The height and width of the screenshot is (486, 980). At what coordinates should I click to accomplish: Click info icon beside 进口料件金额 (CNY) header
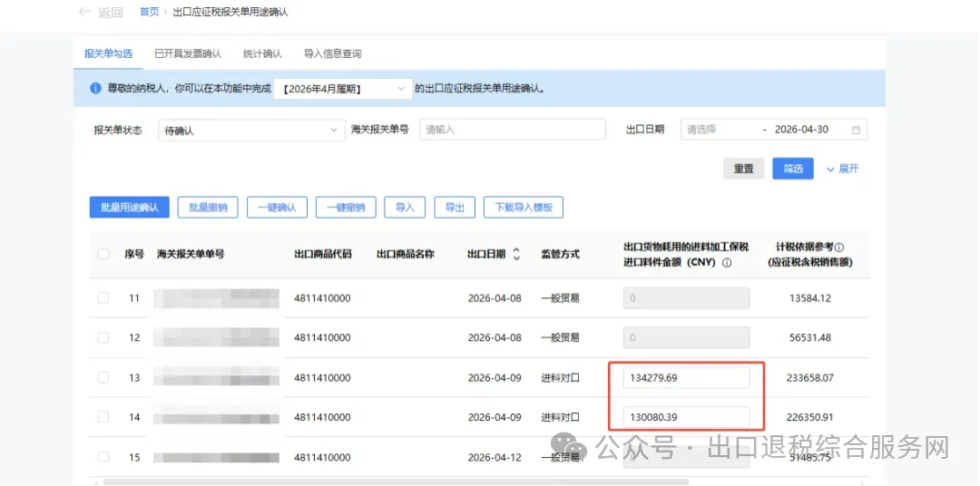pos(726,264)
